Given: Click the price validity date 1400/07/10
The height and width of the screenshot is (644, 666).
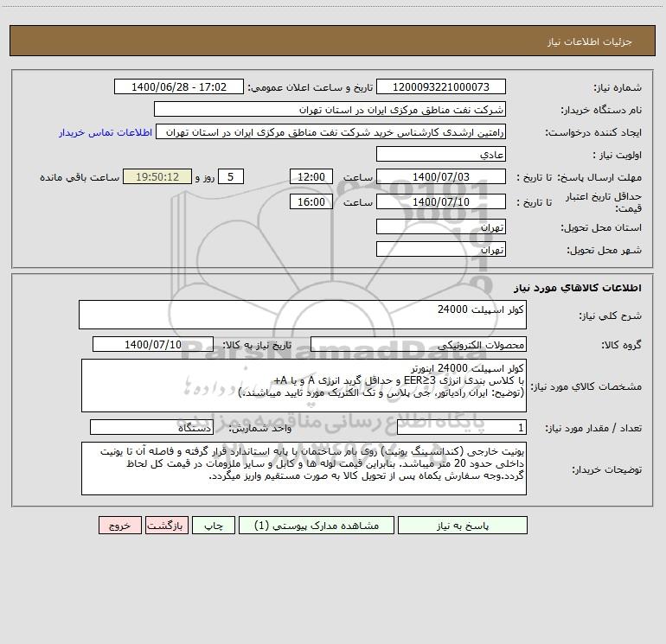Looking at the screenshot, I should pos(441,201).
